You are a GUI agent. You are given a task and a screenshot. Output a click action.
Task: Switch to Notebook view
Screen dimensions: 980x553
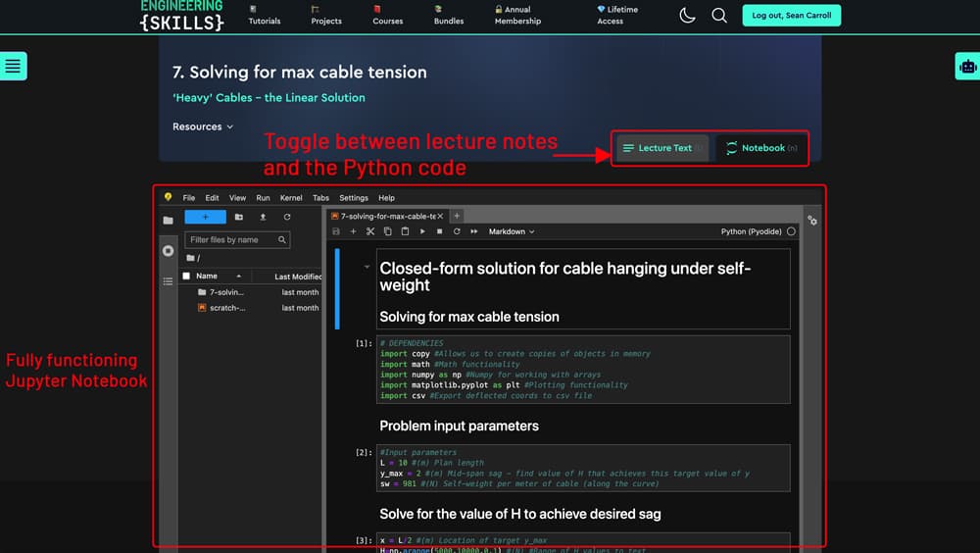click(760, 148)
